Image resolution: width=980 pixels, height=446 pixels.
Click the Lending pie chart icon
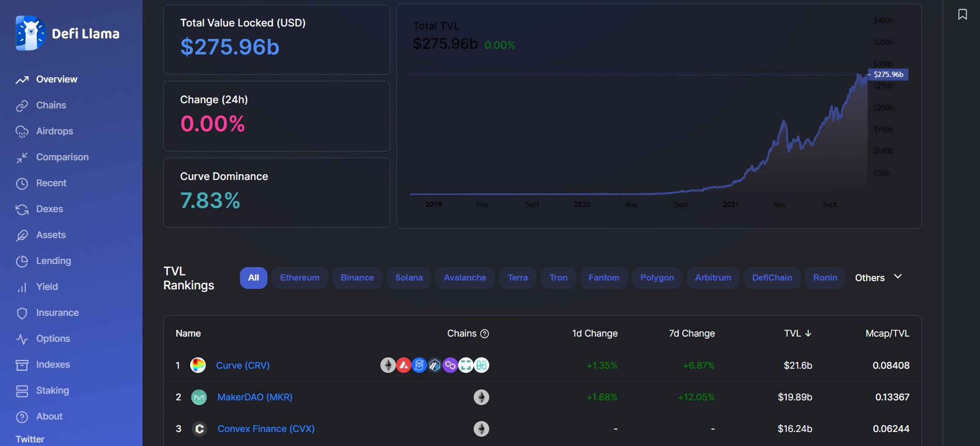coord(22,261)
